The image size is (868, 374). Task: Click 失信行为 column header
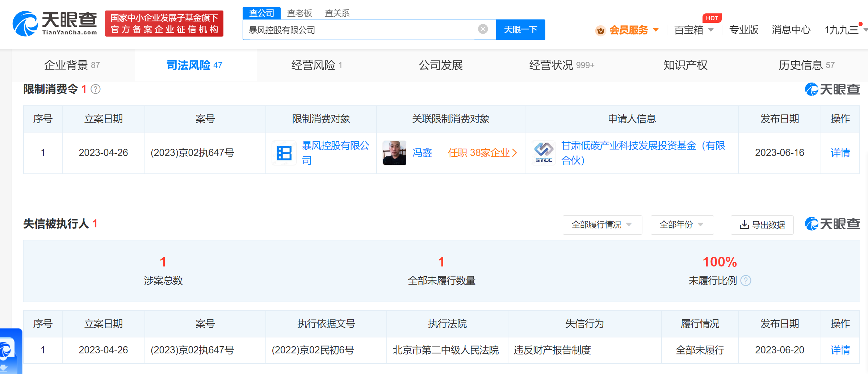(584, 324)
